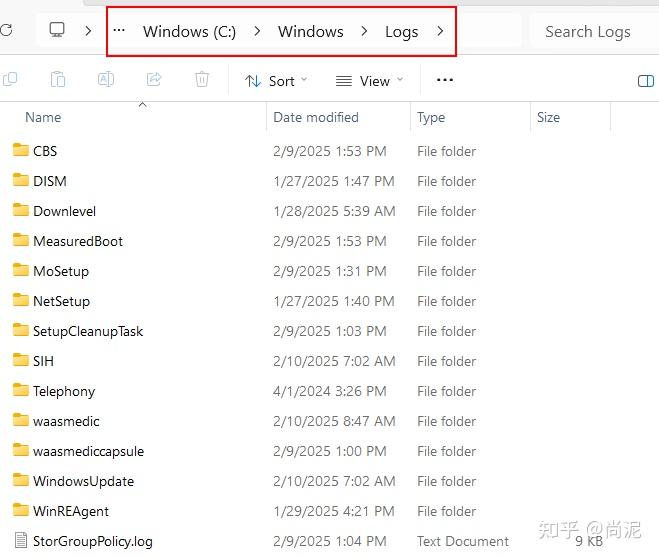Click the Paste toolbar icon
This screenshot has width=659, height=558.
click(58, 79)
